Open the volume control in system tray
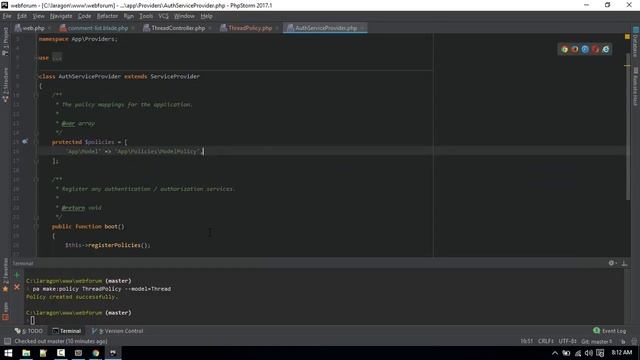 tap(589, 353)
